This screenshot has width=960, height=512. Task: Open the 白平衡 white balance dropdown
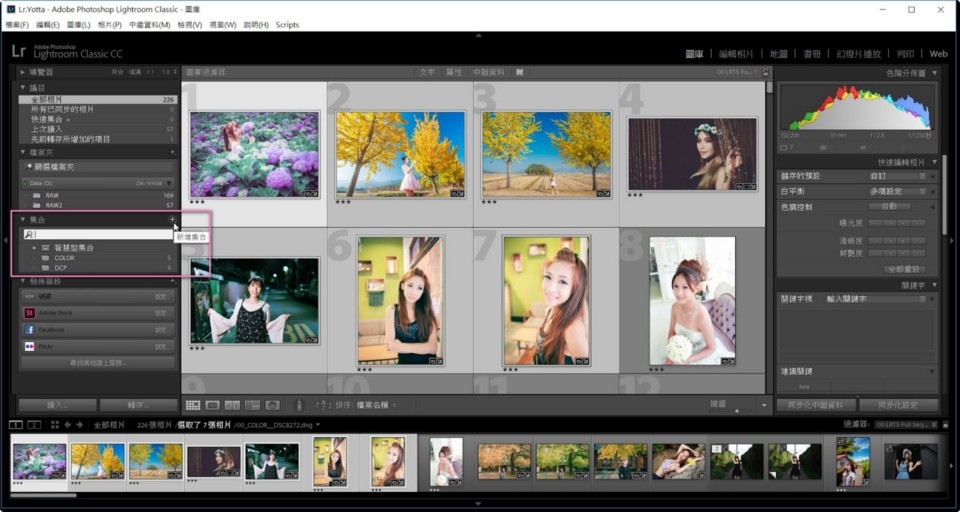coord(898,191)
